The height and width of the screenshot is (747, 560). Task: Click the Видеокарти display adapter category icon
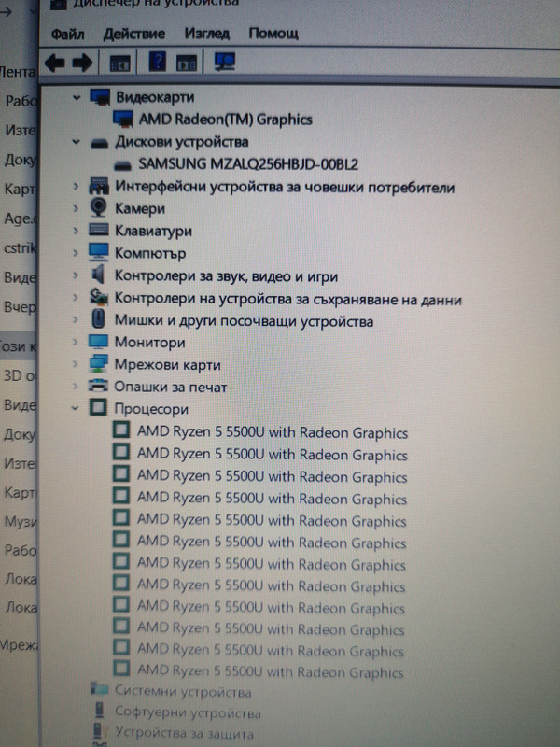[101, 97]
